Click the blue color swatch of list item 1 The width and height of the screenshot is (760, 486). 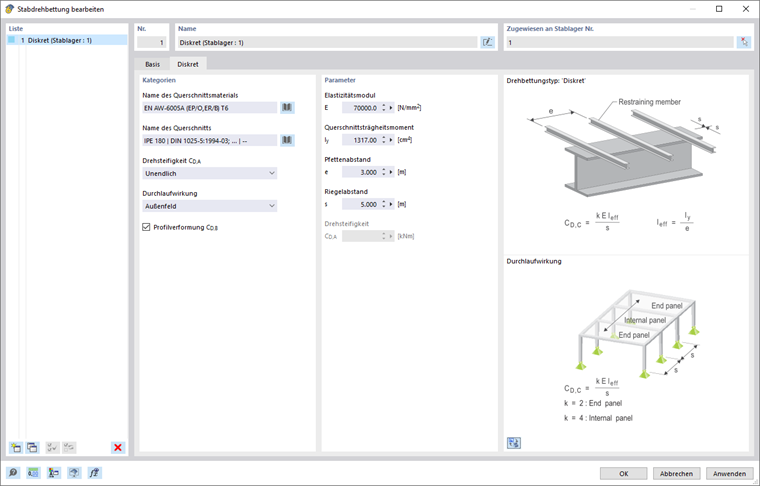pos(12,40)
